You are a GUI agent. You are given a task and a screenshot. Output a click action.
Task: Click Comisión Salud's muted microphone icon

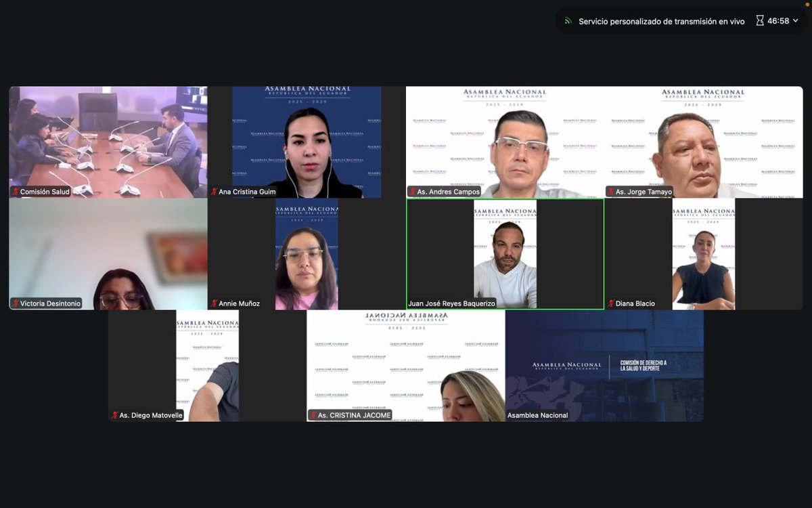pos(15,192)
